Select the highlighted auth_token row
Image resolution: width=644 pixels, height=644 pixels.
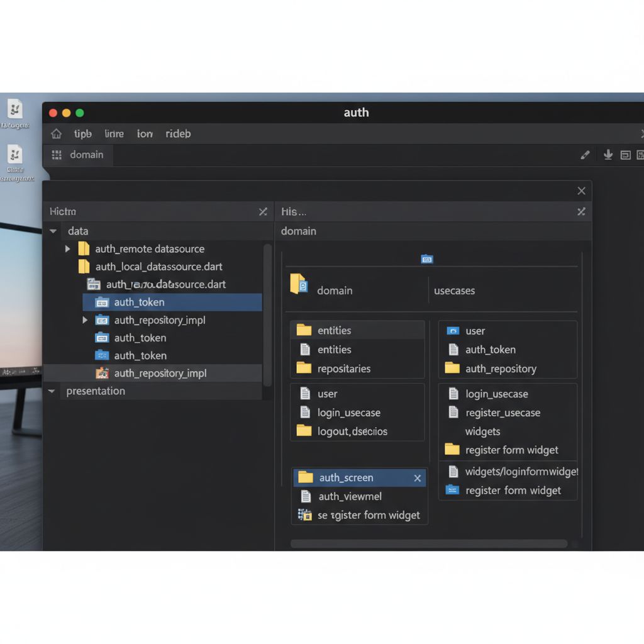tap(172, 303)
